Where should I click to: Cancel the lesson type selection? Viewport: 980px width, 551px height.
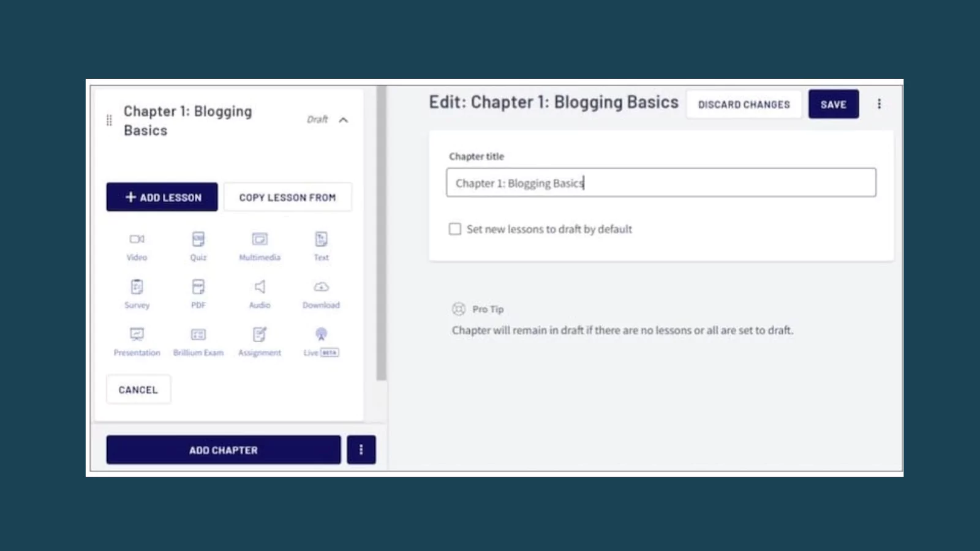[138, 390]
